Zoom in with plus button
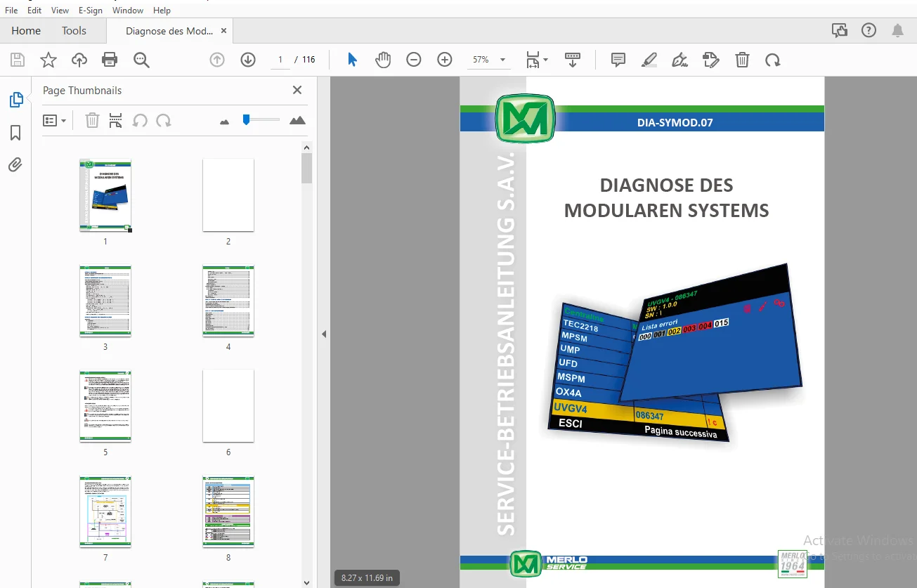This screenshot has height=588, width=917. [x=445, y=60]
